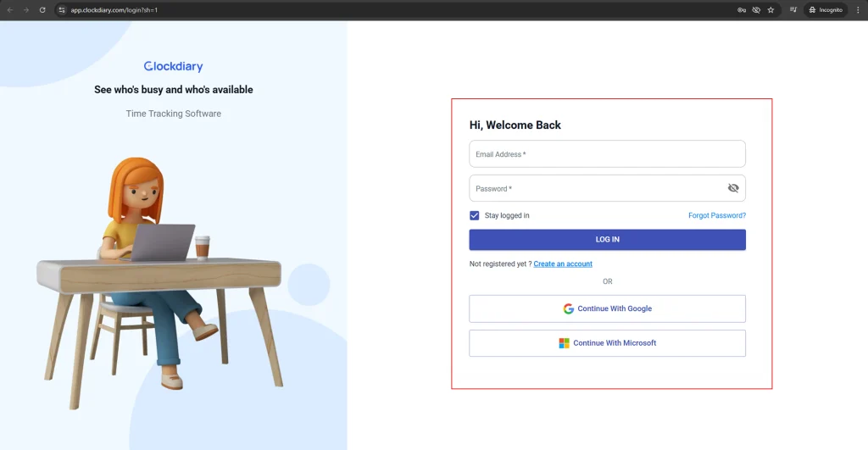Open the browser three-dot menu
The image size is (868, 450).
(858, 10)
